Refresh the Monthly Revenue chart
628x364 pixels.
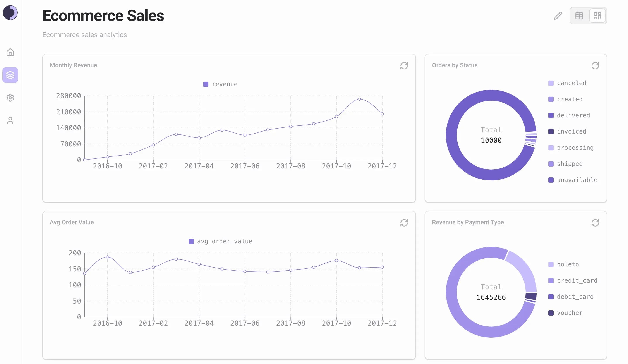(x=404, y=65)
